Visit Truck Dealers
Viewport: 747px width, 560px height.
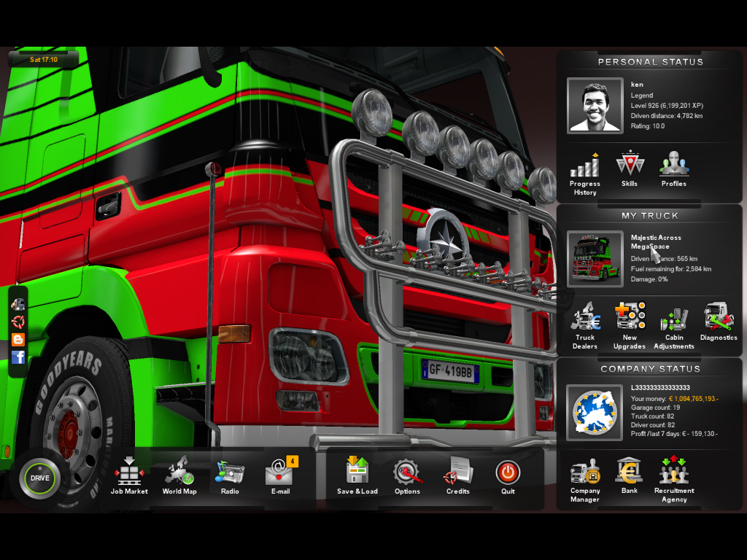pos(585,326)
